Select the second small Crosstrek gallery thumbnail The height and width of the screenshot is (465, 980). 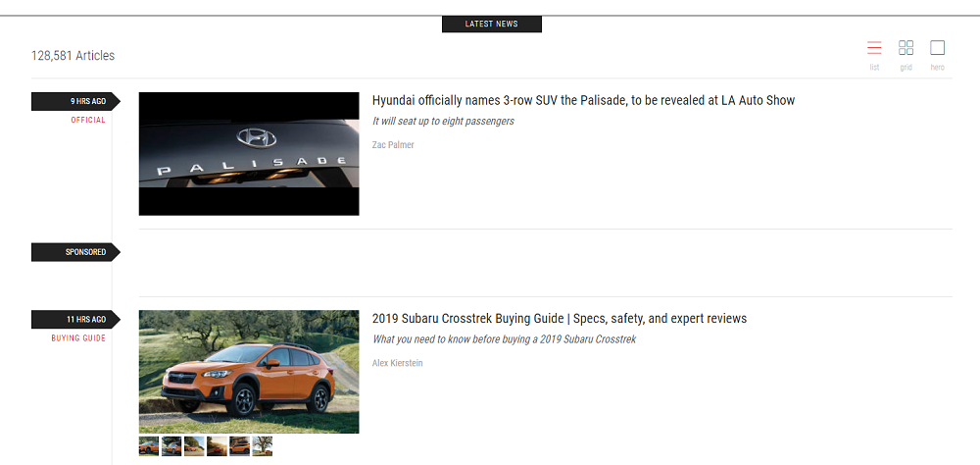click(x=171, y=446)
